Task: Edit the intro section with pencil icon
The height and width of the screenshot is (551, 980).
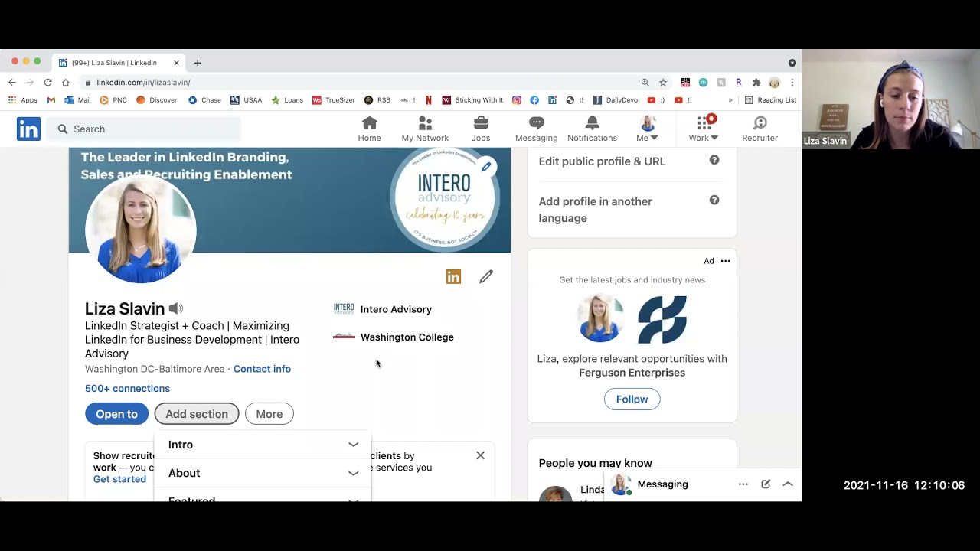Action: 486,277
